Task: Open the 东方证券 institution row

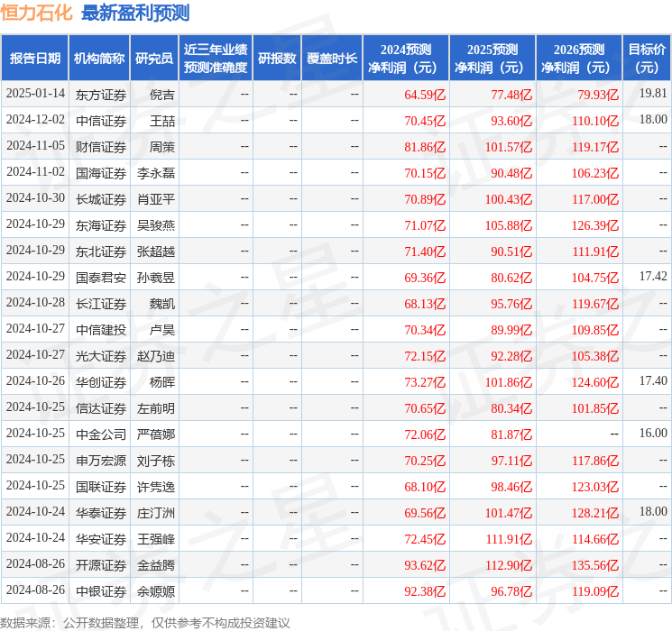Action: 101,94
